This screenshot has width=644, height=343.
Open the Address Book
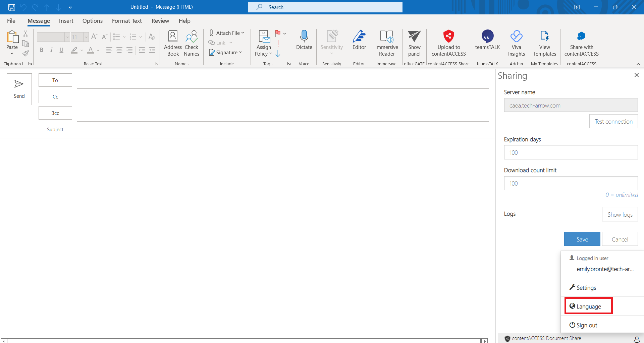(x=173, y=43)
